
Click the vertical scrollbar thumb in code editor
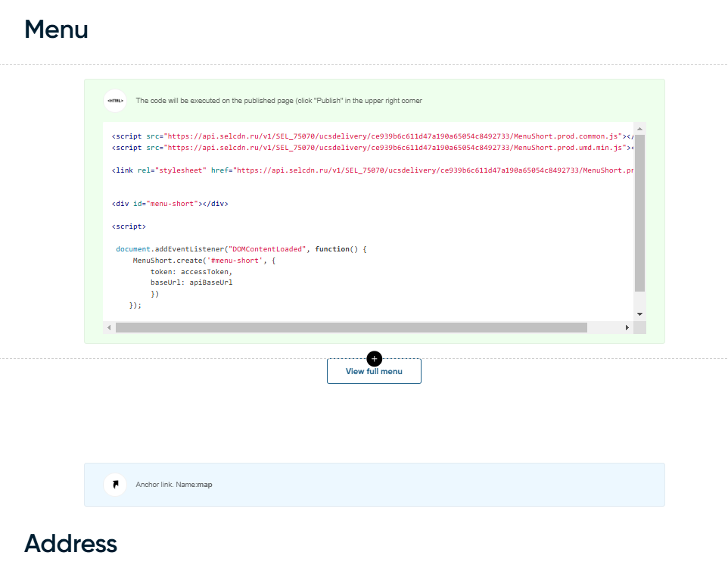point(639,214)
